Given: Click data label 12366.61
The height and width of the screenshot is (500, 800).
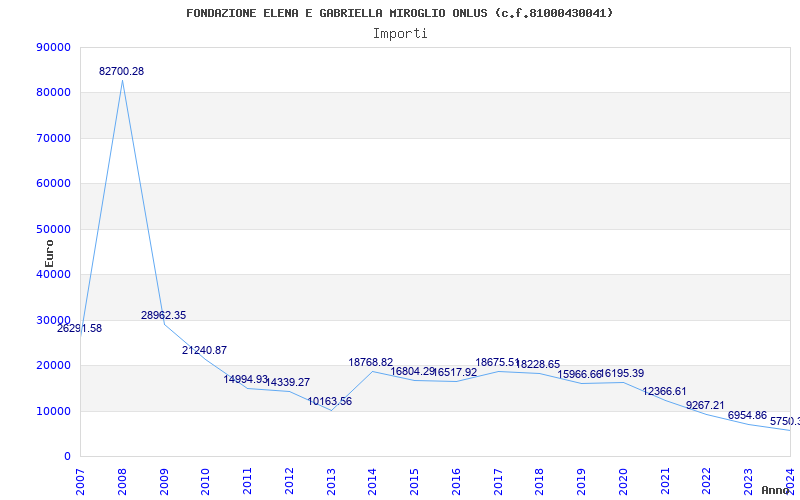Looking at the screenshot, I should pyautogui.click(x=664, y=391).
